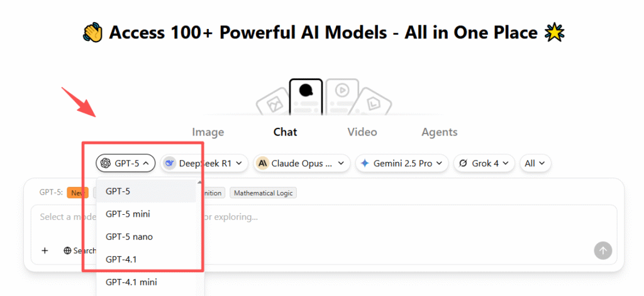The height and width of the screenshot is (296, 644).
Task: Click the Mathematical Logic tag
Action: [x=263, y=193]
